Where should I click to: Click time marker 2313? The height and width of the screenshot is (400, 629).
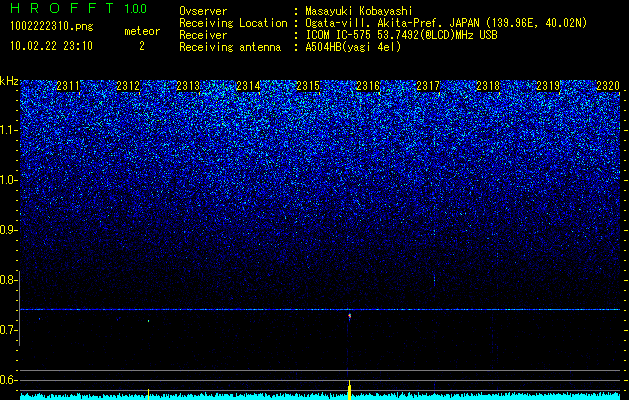[188, 86]
